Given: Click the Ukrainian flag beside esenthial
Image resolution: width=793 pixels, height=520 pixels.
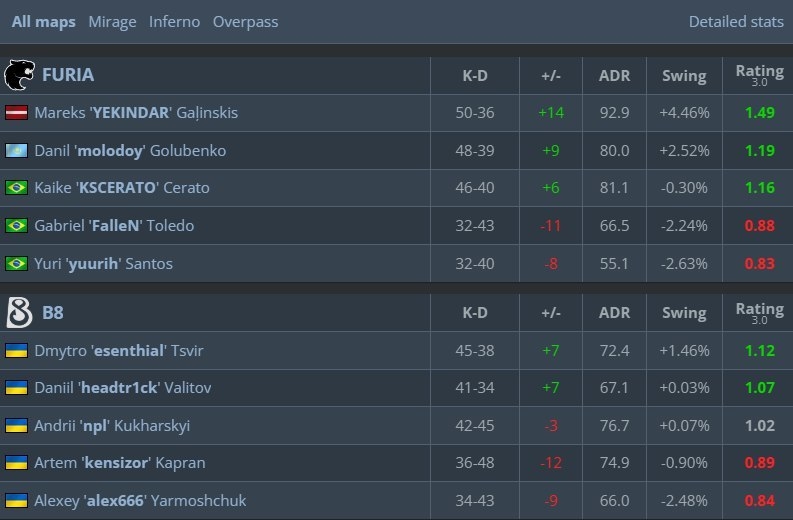Looking at the screenshot, I should tap(16, 351).
